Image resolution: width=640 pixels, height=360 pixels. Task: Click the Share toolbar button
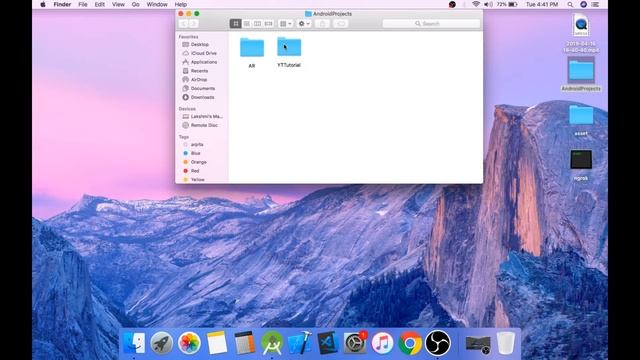click(322, 24)
